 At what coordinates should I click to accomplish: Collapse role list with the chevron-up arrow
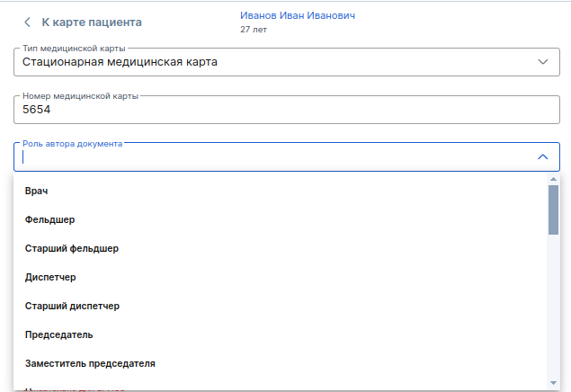click(542, 156)
